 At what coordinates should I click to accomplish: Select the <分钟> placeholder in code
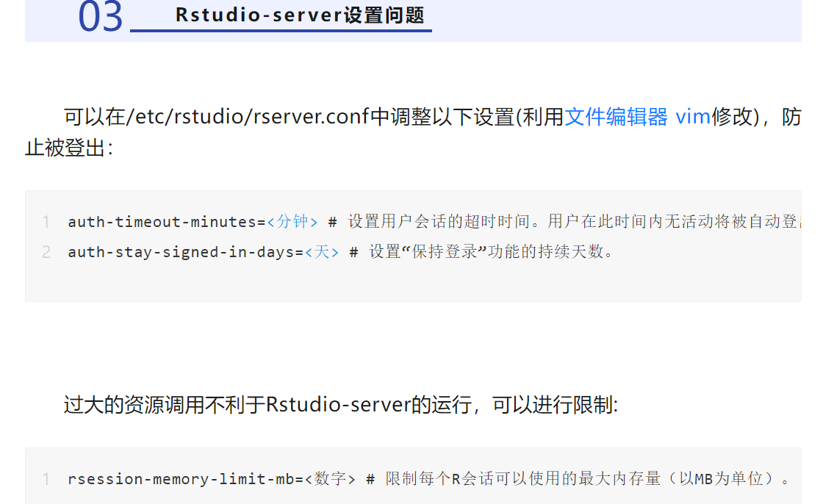[x=292, y=222]
